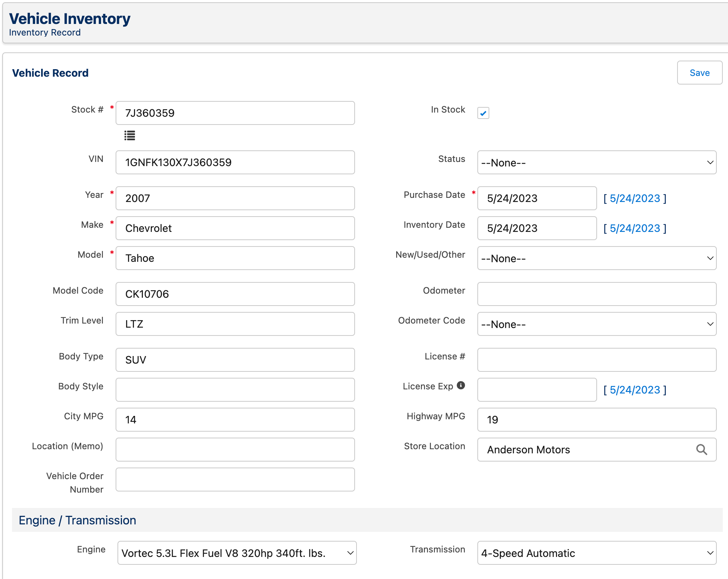
Task: Open the New/Used/Other dropdown
Action: [x=597, y=258]
